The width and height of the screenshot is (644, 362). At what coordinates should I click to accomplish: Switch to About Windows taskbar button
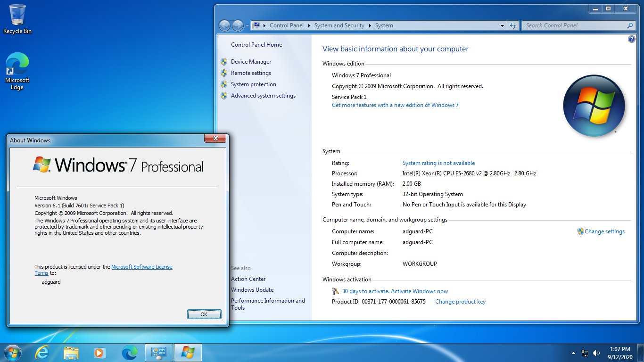click(x=188, y=352)
